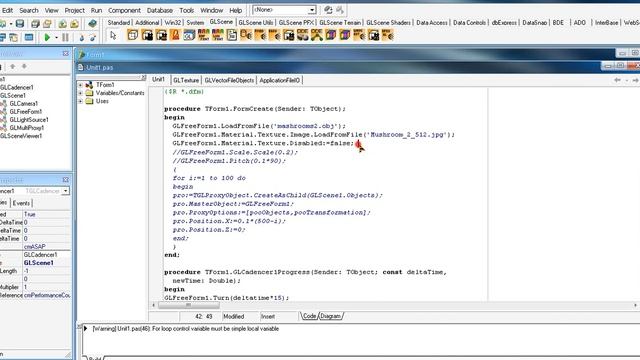Viewport: 640px width, 360px height.
Task: Click second icon right of <None> combo
Action: pos(340,9)
